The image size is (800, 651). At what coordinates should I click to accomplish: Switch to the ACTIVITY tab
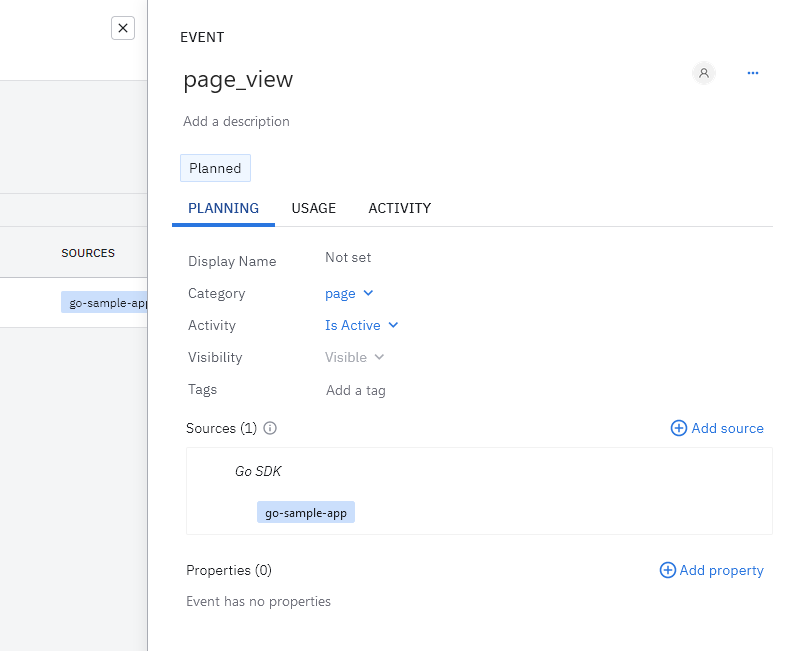pos(399,208)
